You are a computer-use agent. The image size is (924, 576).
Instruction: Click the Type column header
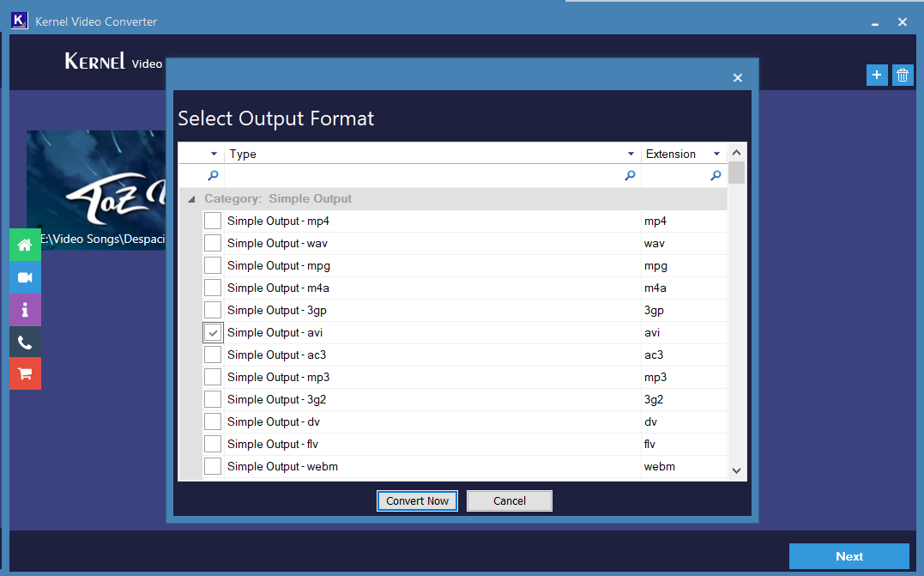[432, 154]
